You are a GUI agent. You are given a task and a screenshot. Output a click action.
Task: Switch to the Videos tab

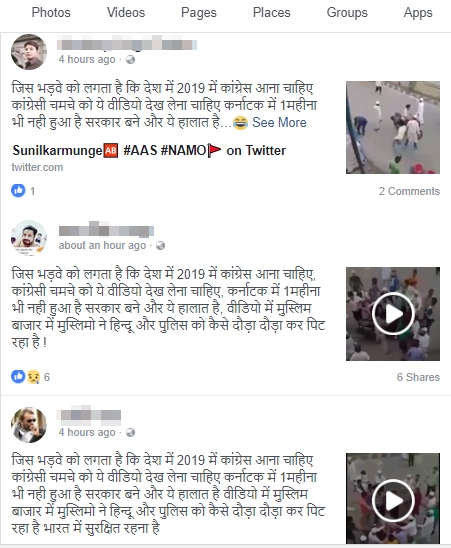click(126, 13)
